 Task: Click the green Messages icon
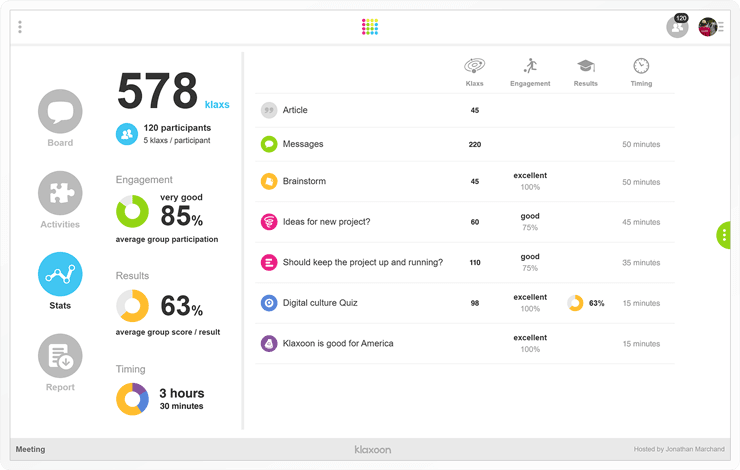click(269, 144)
